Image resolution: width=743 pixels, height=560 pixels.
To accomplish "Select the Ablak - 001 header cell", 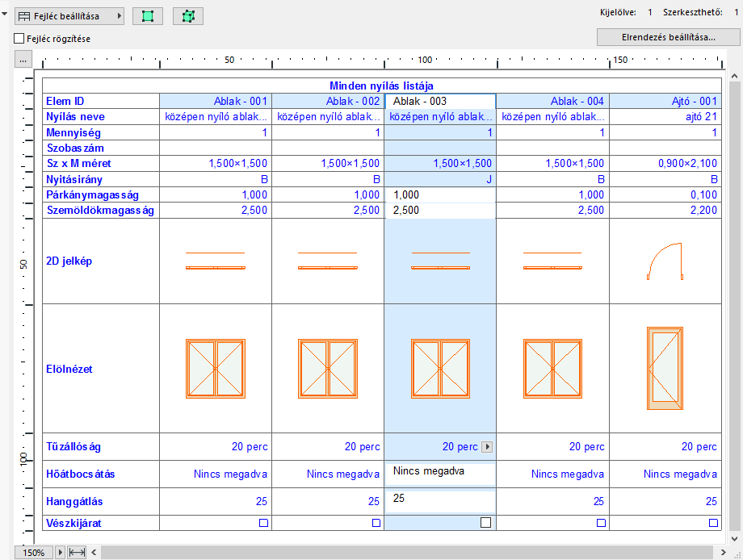I will pyautogui.click(x=216, y=102).
